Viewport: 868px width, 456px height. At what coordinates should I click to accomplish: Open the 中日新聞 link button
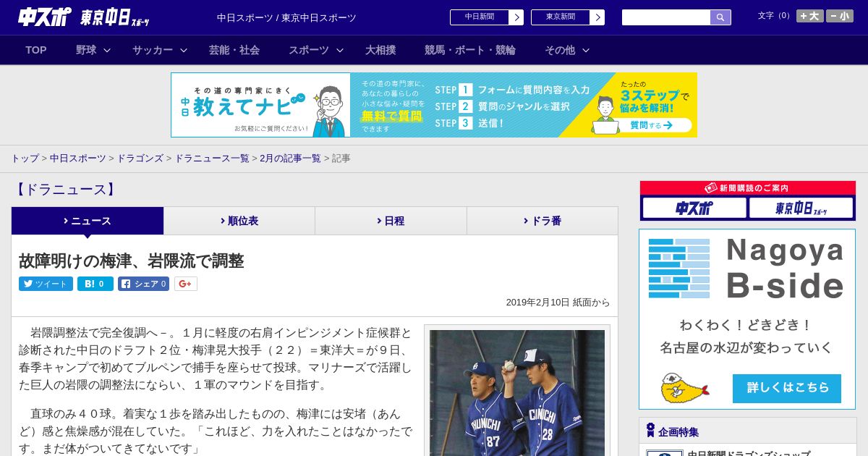(487, 17)
